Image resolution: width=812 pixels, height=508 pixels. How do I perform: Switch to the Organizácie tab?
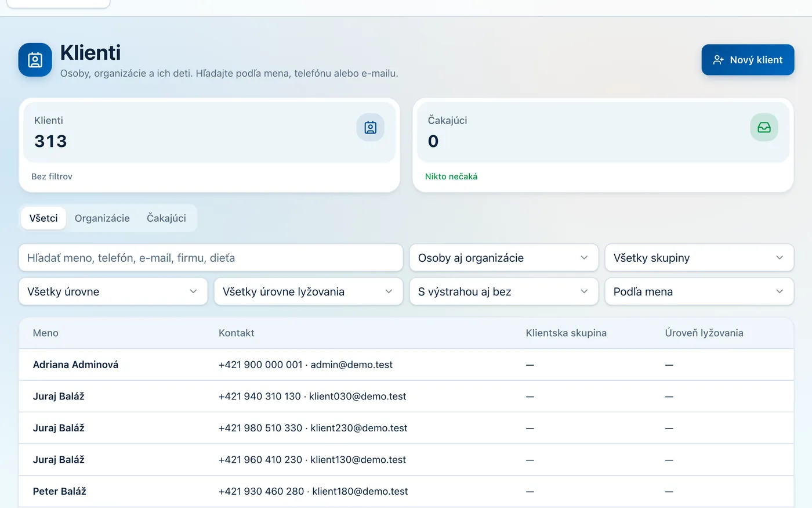(102, 218)
